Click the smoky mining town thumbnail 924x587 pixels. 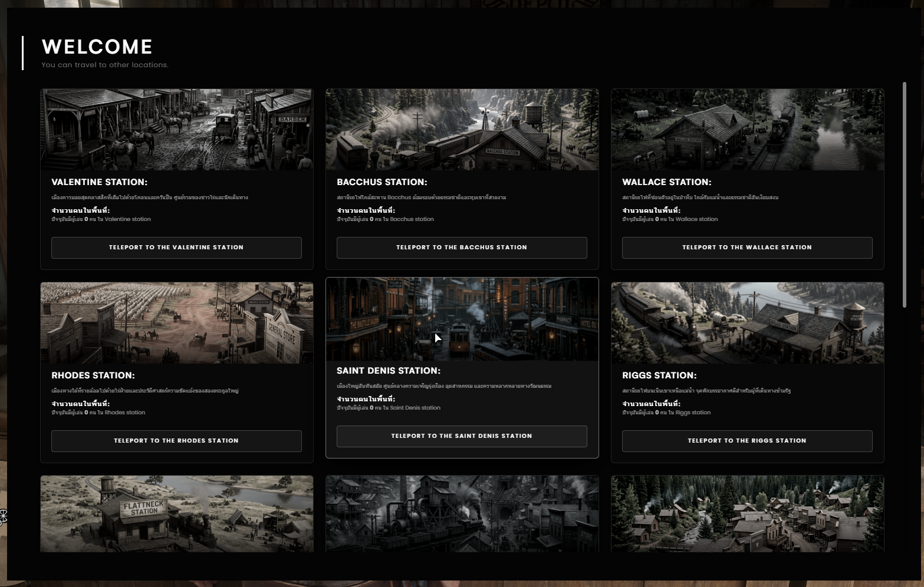tap(462, 514)
